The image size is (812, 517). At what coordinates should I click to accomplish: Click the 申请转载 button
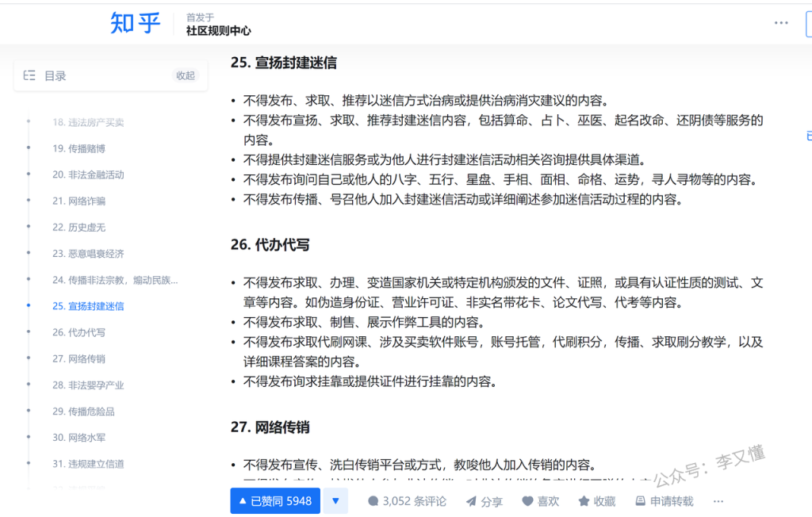point(665,501)
